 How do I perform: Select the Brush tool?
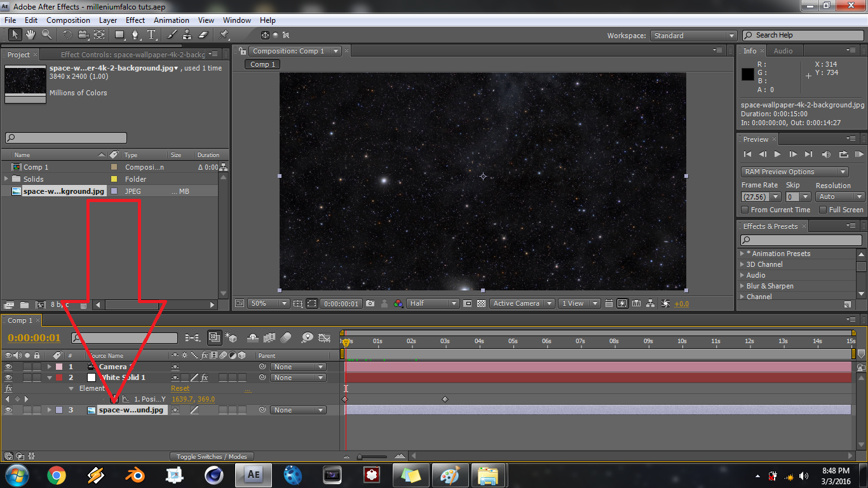click(x=172, y=34)
